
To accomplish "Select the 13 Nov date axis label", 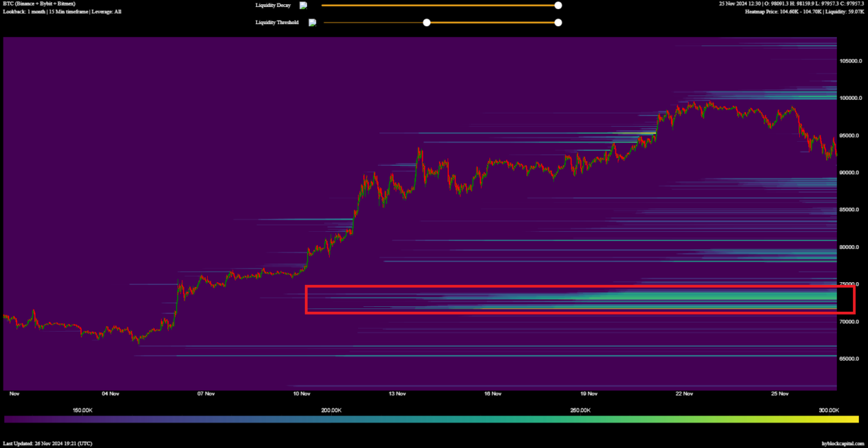I will (x=397, y=393).
